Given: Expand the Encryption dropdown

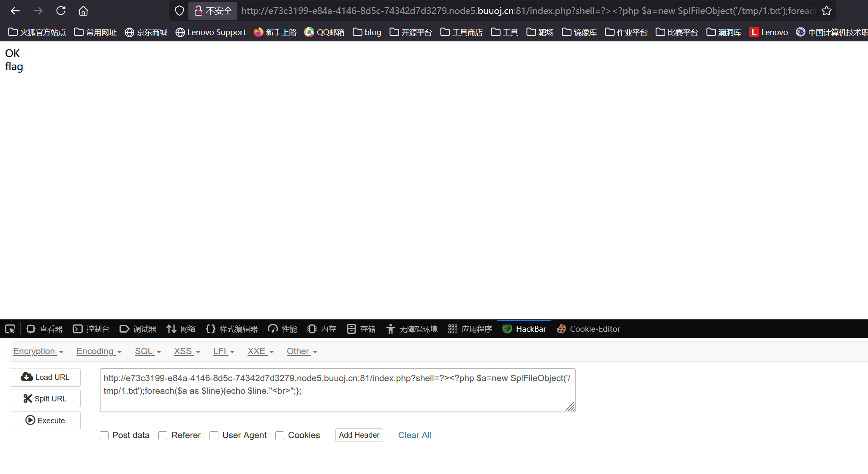Looking at the screenshot, I should (38, 351).
